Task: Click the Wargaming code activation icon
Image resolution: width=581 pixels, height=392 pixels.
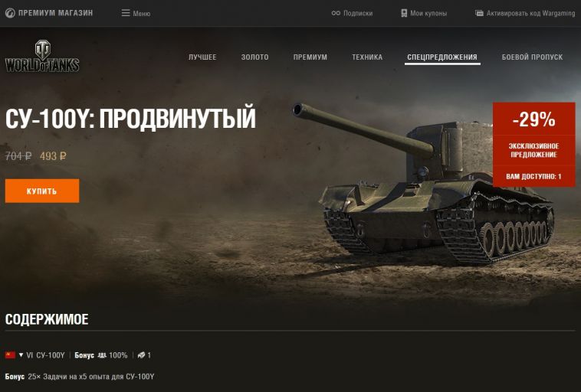Action: [x=479, y=13]
